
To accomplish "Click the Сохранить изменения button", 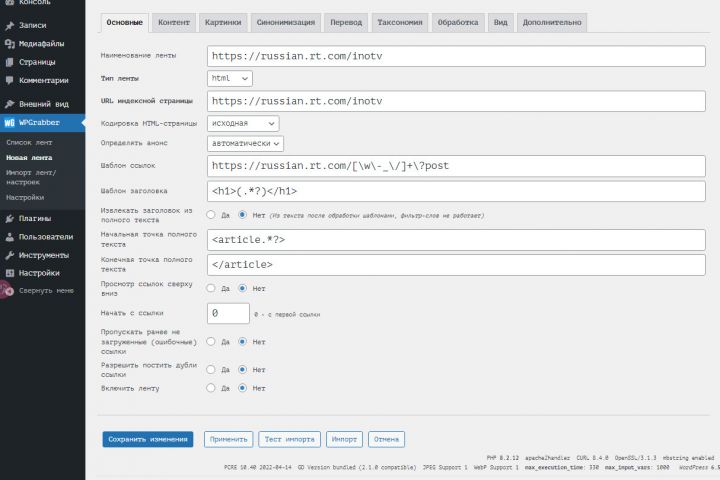I will pyautogui.click(x=148, y=440).
